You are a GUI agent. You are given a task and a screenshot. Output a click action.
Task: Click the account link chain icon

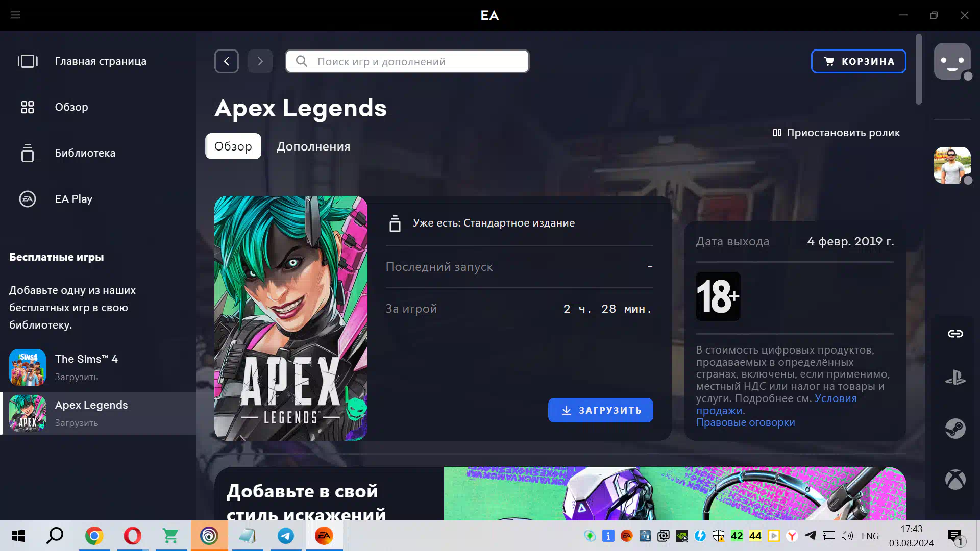point(955,334)
